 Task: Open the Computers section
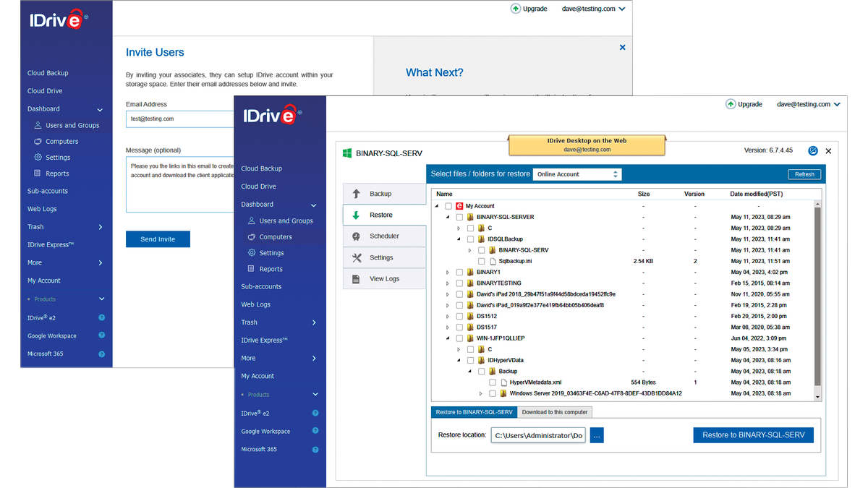click(x=271, y=236)
